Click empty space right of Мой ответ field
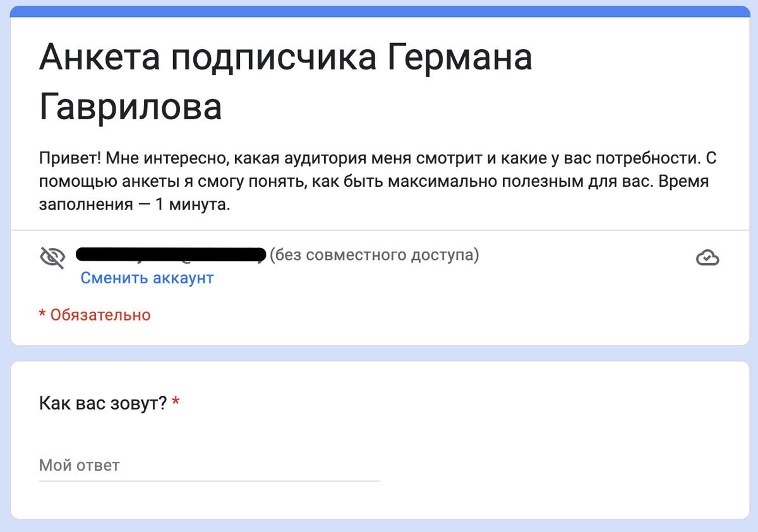 tap(562, 466)
